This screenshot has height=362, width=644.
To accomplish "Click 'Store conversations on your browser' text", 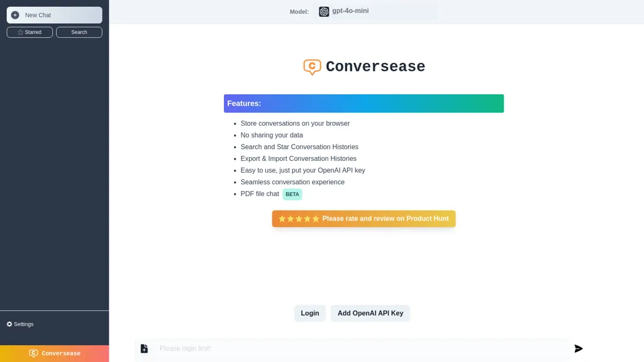I will pos(295,124).
